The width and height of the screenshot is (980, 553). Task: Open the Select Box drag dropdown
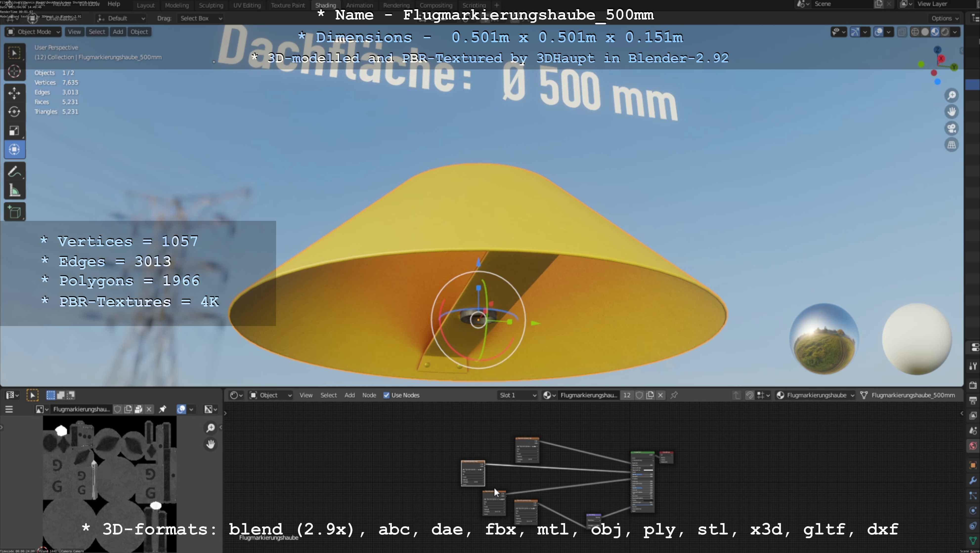click(200, 18)
